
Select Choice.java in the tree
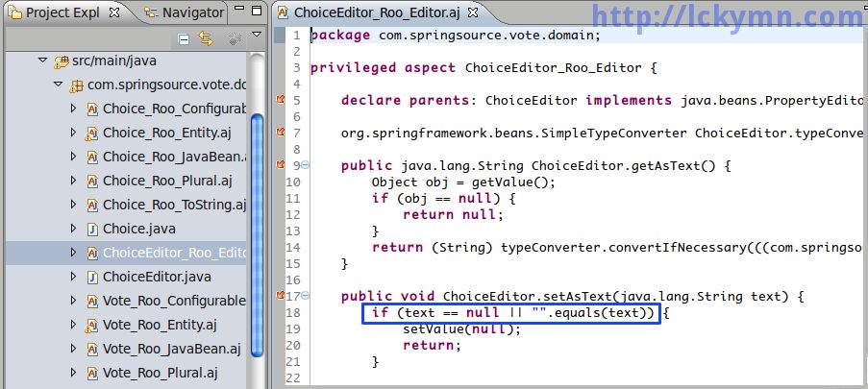click(139, 229)
